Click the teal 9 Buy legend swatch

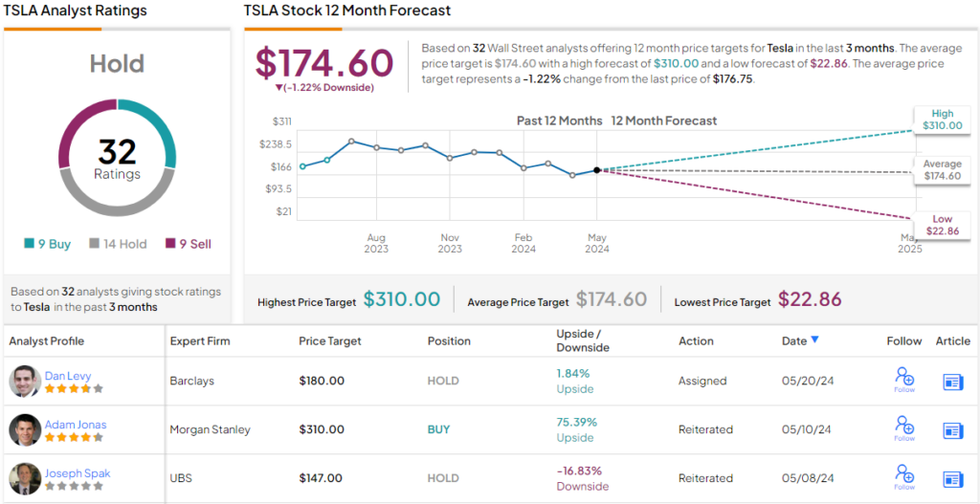30,244
